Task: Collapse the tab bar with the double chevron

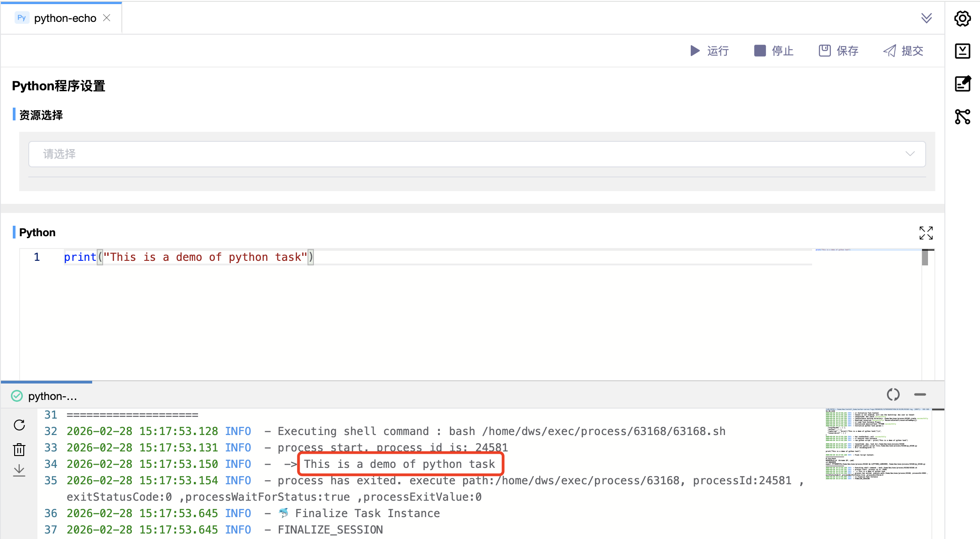Action: point(926,19)
